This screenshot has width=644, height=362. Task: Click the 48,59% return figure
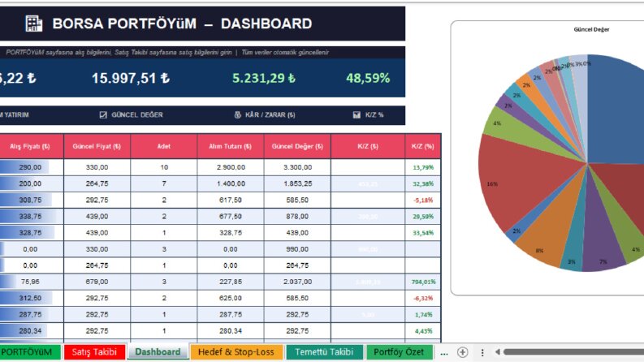[x=368, y=78]
